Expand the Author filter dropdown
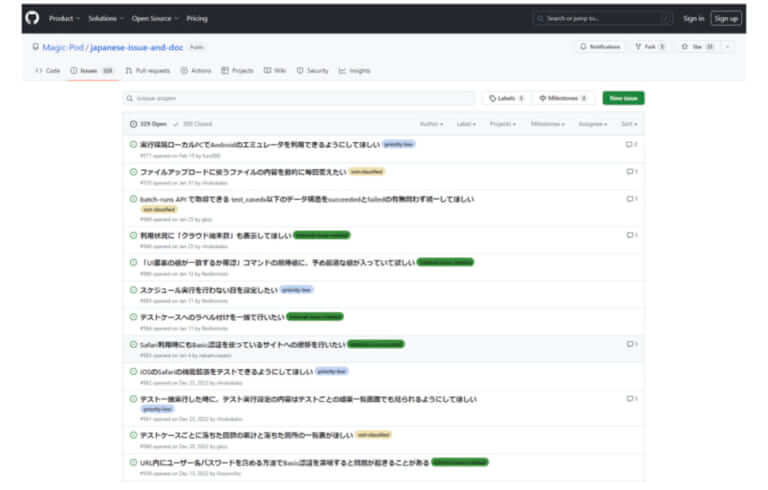The width and height of the screenshot is (768, 490). click(431, 124)
